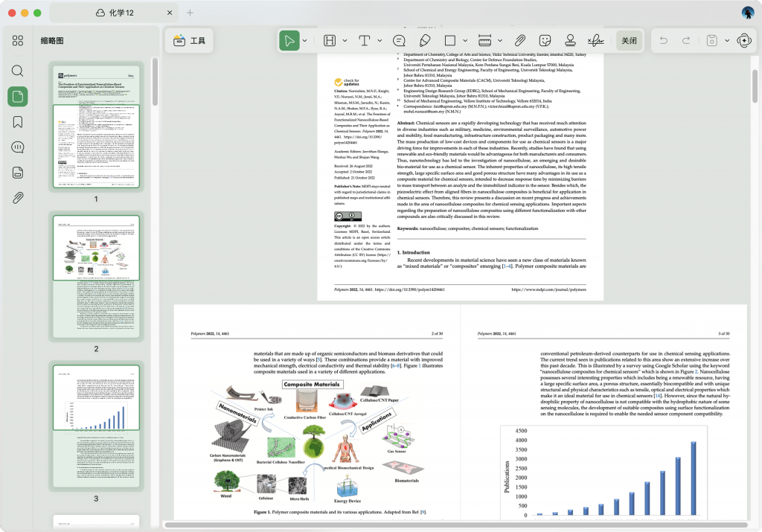Viewport: 762px width, 532px height.
Task: Click the 关闭 button in annotation toolbar
Action: (x=629, y=41)
